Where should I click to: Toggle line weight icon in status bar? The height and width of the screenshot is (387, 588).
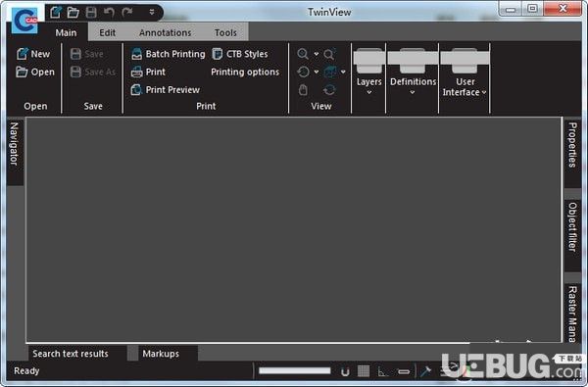pyautogui.click(x=404, y=371)
